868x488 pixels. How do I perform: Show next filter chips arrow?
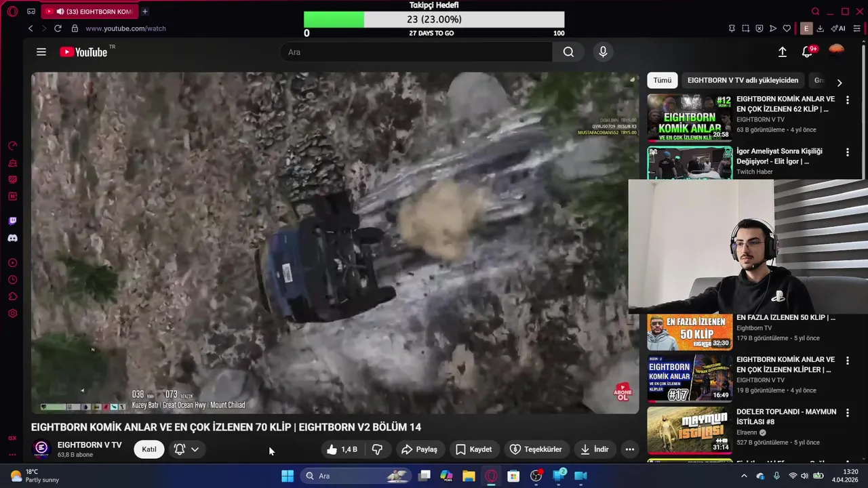[840, 83]
